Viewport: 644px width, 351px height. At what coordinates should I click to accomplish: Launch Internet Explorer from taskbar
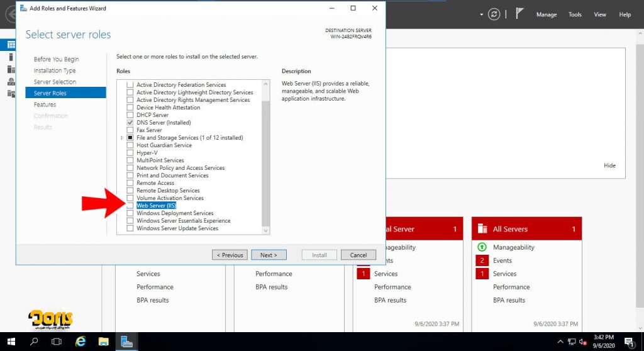(80, 342)
